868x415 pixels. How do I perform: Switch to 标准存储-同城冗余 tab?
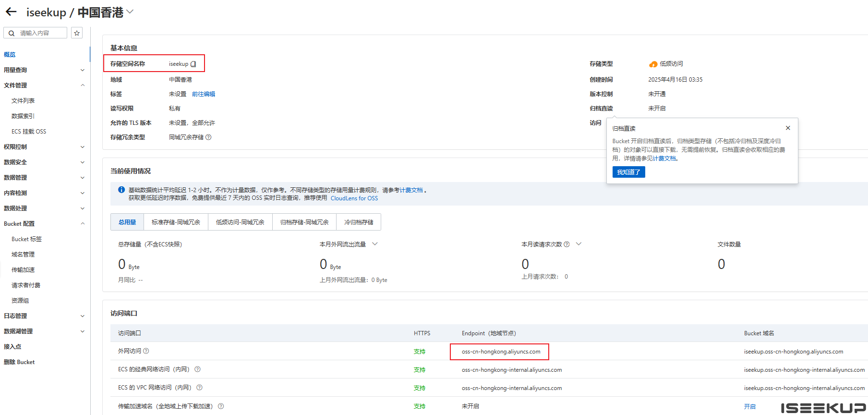(x=176, y=222)
